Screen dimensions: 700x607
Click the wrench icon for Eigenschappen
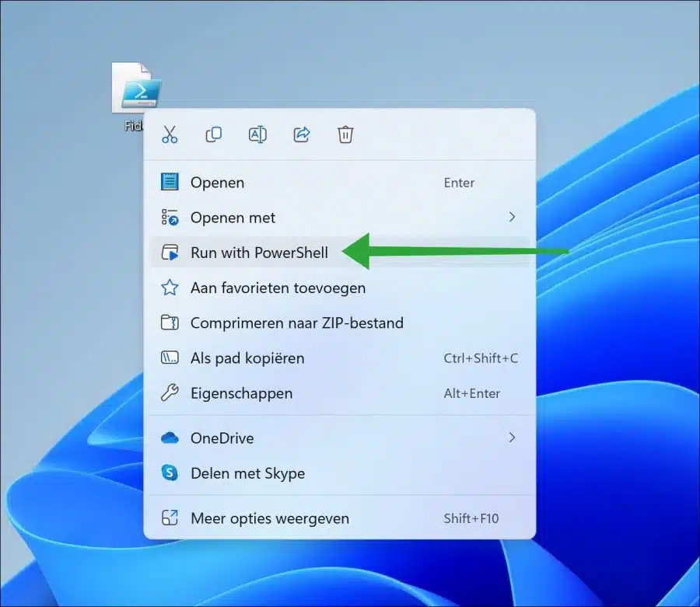coord(170,393)
